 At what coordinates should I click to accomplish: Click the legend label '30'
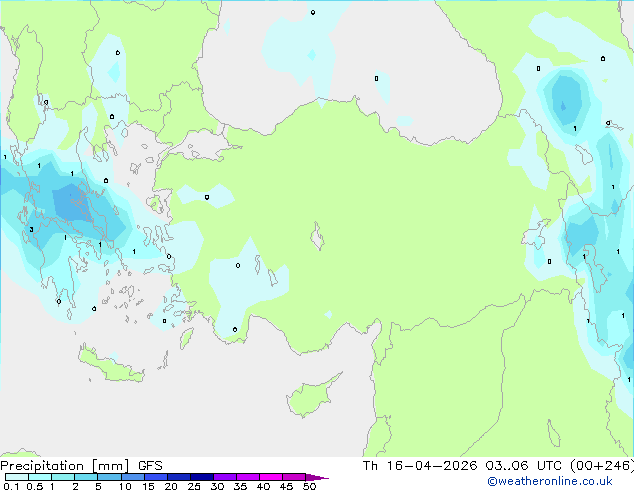pyautogui.click(x=217, y=486)
